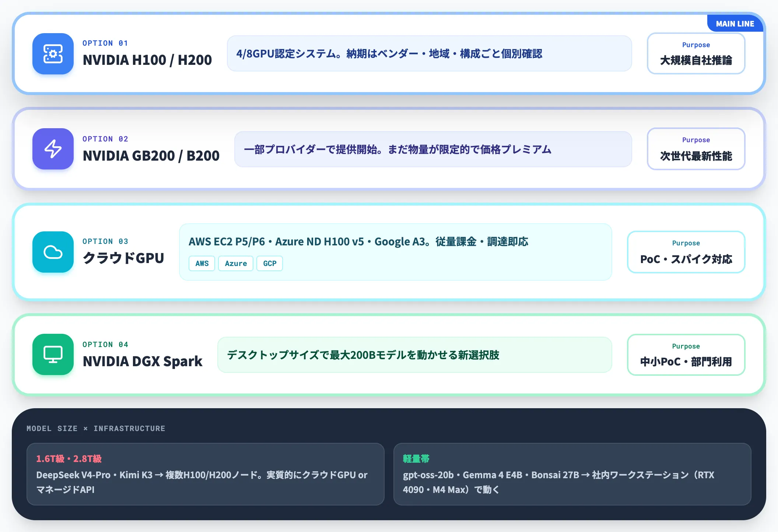Click the 一部プロバイダーで提供開始 description box
This screenshot has height=532, width=778.
tap(433, 149)
